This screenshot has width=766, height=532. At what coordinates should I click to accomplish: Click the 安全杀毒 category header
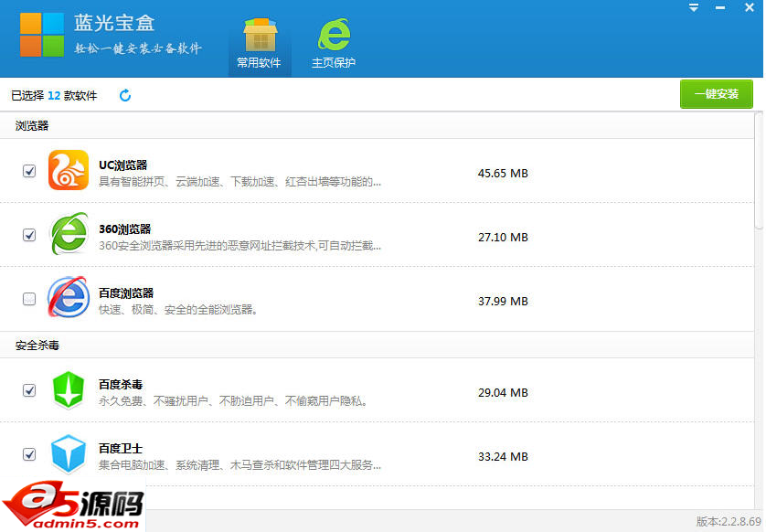tap(378, 346)
